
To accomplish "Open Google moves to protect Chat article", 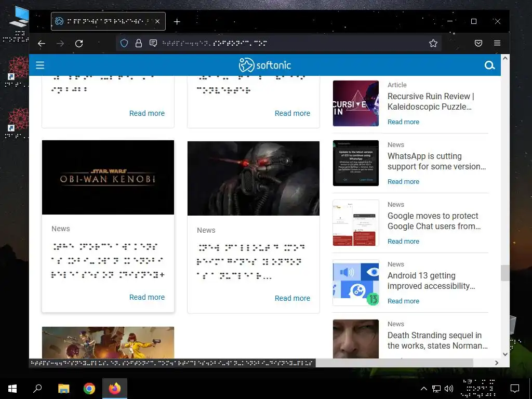I will click(x=434, y=221).
